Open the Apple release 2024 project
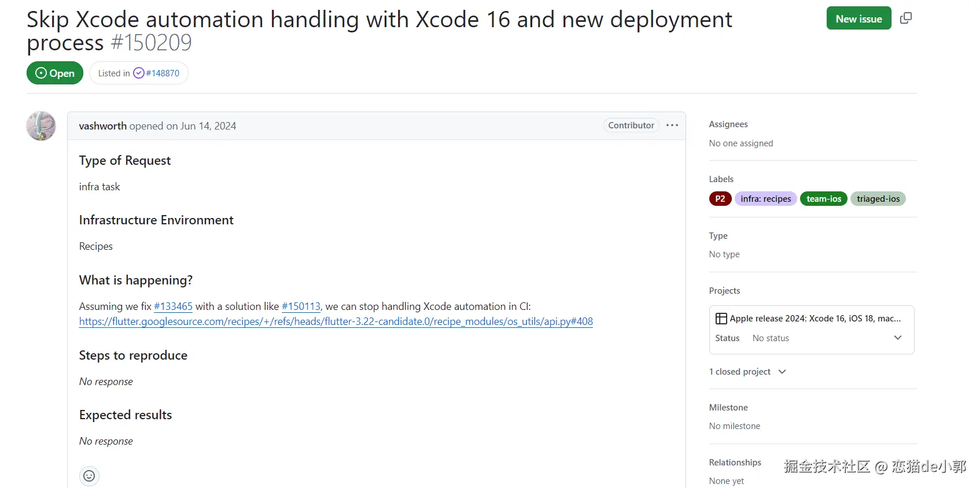Viewport: 980px width, 488px height. pos(815,319)
